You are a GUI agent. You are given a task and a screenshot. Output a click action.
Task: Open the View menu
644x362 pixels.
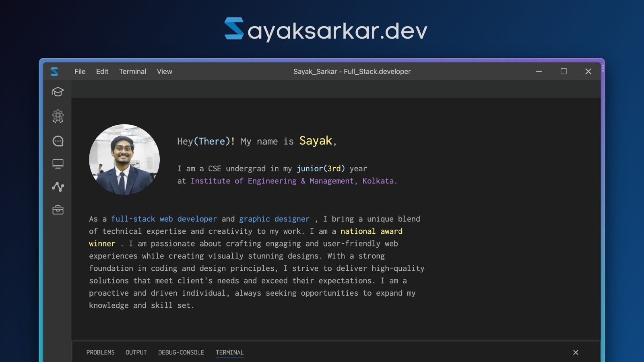point(164,71)
